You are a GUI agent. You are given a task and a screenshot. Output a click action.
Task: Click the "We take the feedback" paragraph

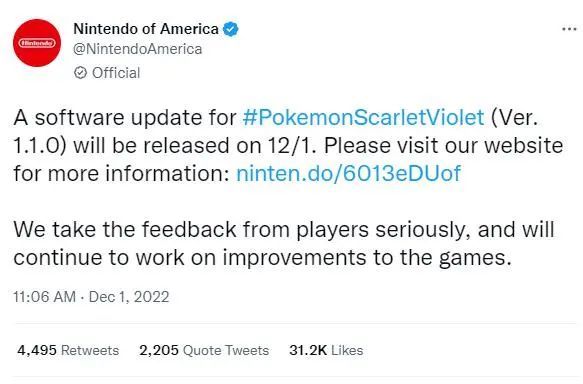(x=284, y=243)
